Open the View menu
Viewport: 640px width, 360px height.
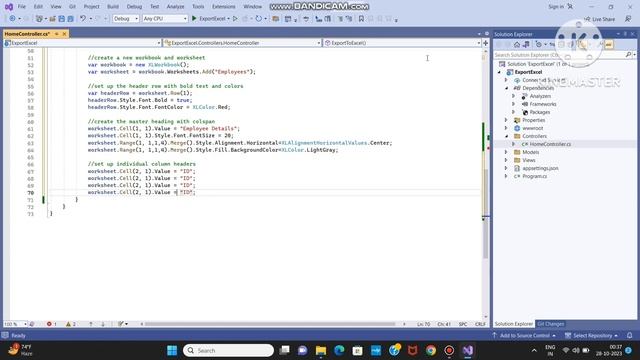tap(56, 7)
